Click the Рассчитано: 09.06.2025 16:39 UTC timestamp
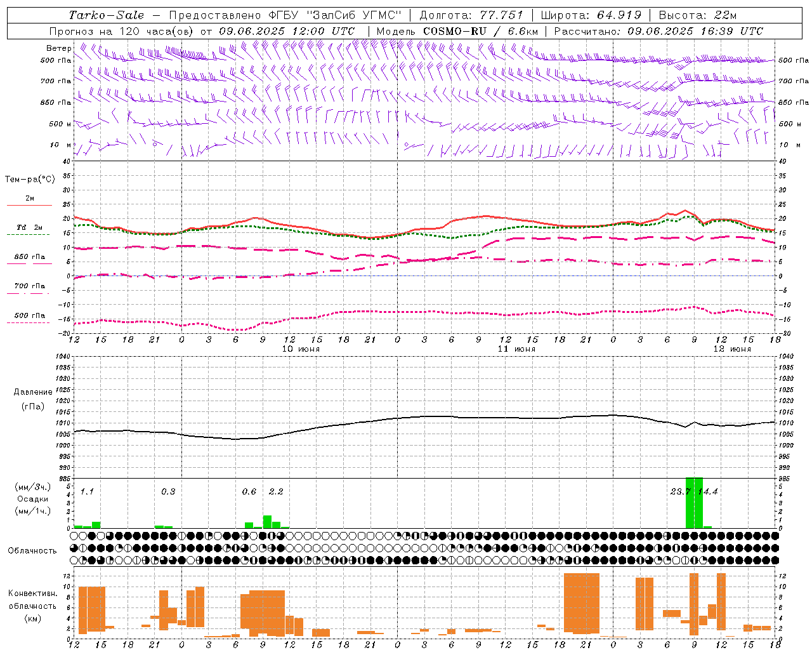 click(658, 31)
